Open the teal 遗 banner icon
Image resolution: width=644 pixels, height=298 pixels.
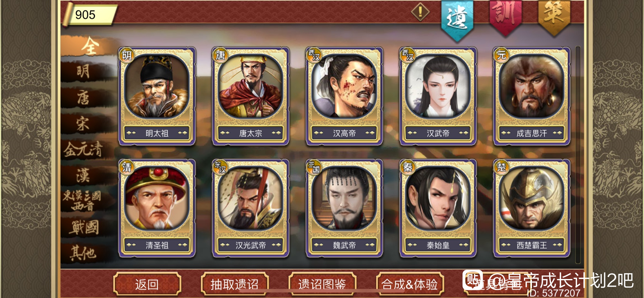tap(457, 20)
